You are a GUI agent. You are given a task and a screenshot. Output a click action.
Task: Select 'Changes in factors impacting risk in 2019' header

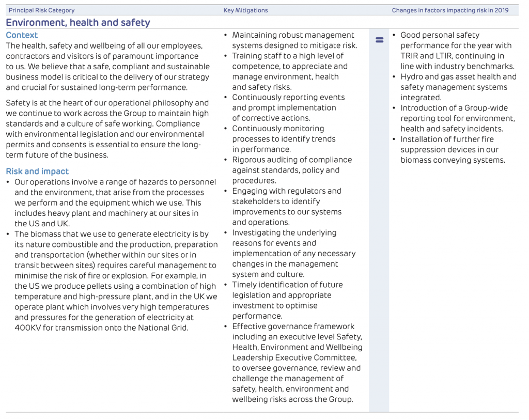pos(450,10)
